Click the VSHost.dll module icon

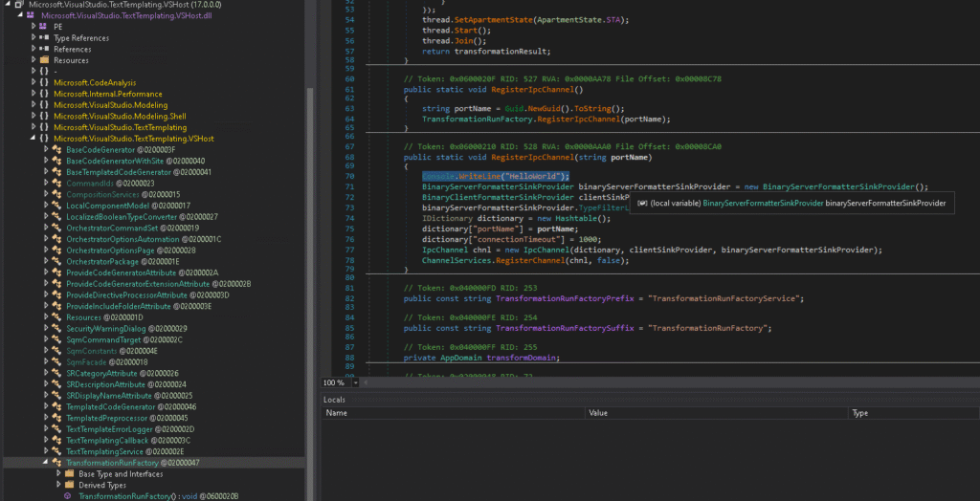[31, 15]
